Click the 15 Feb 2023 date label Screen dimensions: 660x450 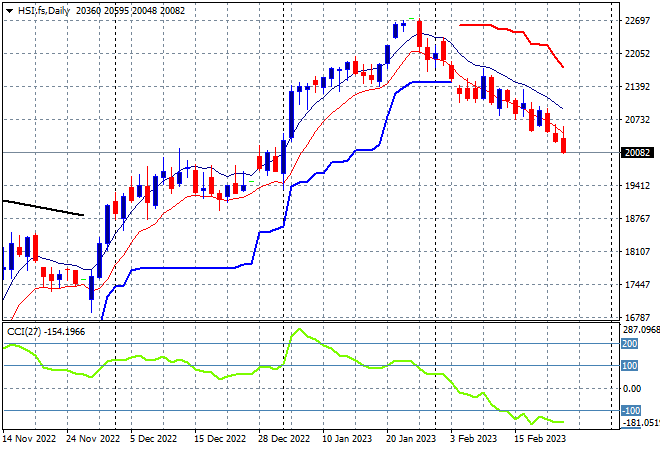(540, 439)
